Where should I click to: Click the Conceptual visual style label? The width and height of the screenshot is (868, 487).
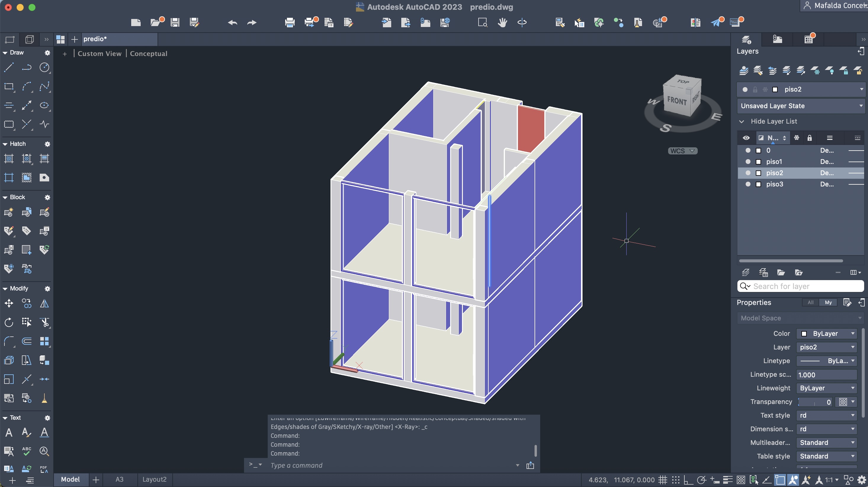148,54
